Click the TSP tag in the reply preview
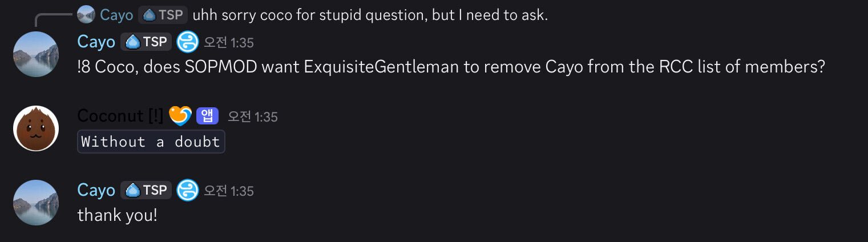Screen dimensions: 868x242 click(163, 15)
